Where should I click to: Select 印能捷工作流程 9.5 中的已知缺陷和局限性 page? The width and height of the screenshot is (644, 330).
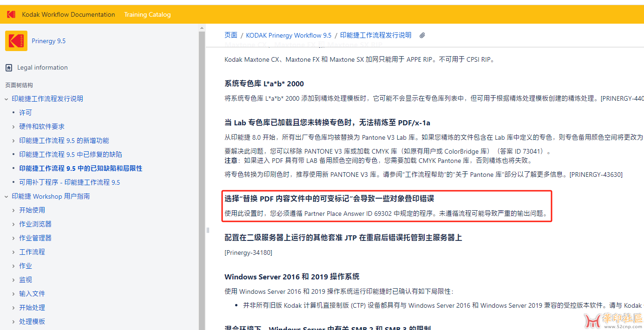[x=81, y=168]
